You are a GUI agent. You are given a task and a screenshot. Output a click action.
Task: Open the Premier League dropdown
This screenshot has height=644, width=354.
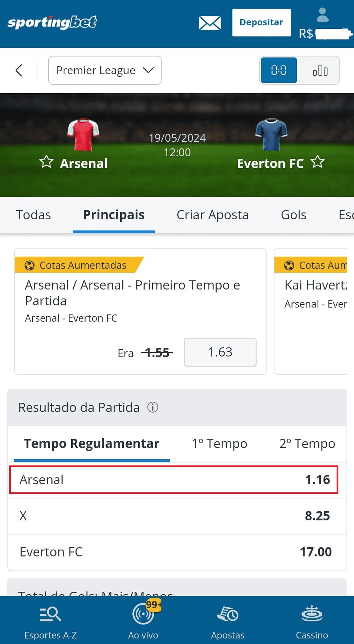(105, 70)
